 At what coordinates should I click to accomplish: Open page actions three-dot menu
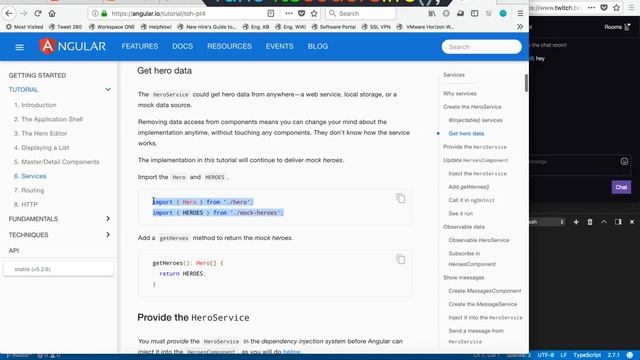click(x=289, y=13)
